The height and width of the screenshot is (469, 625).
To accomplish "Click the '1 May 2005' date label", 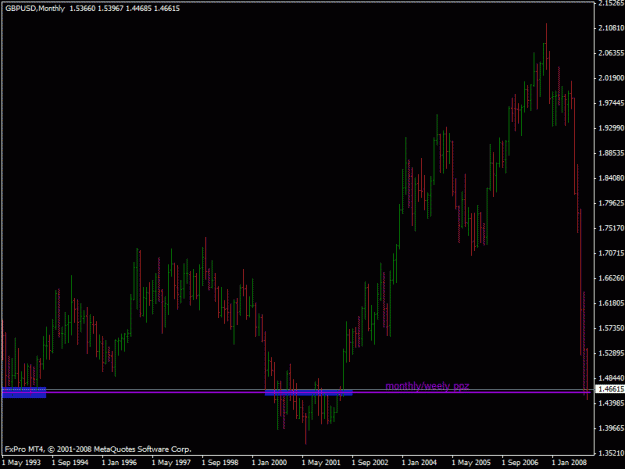I will [x=472, y=463].
